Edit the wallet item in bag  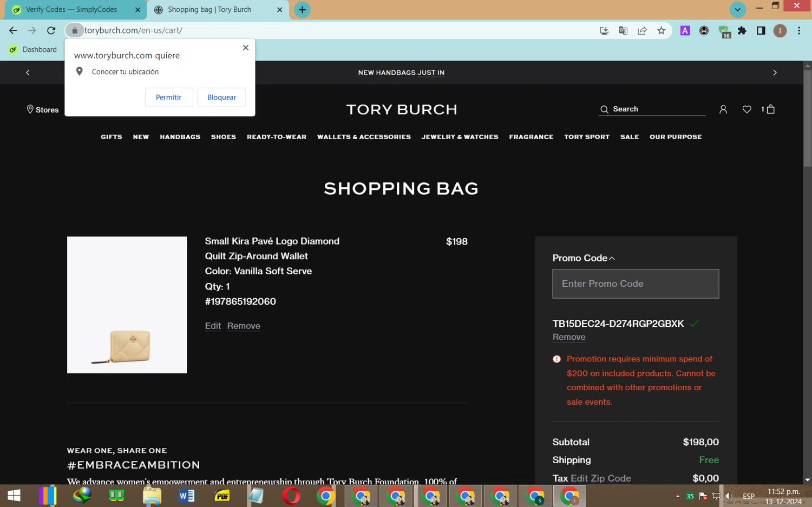click(213, 326)
